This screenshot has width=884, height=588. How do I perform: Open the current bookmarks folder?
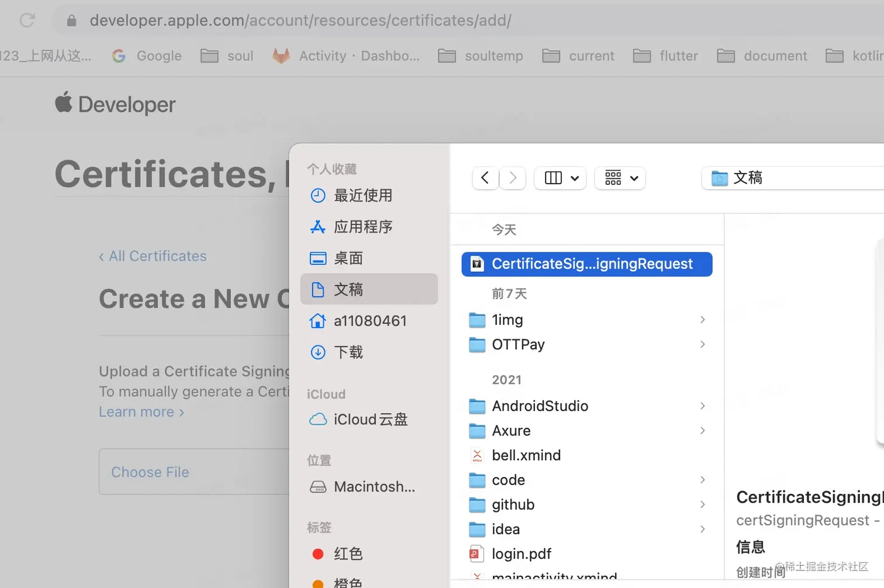point(578,56)
